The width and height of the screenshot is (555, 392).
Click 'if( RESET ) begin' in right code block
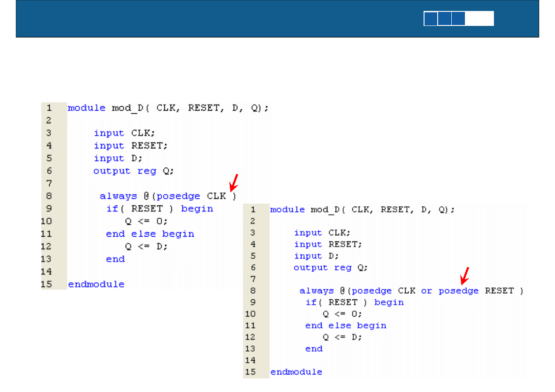(x=355, y=302)
